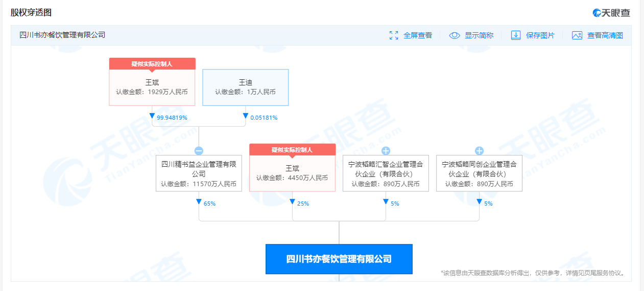644x291 pixels.
Task: Select 王斌 shareholder card with 1929万 contribution
Action: point(152,82)
